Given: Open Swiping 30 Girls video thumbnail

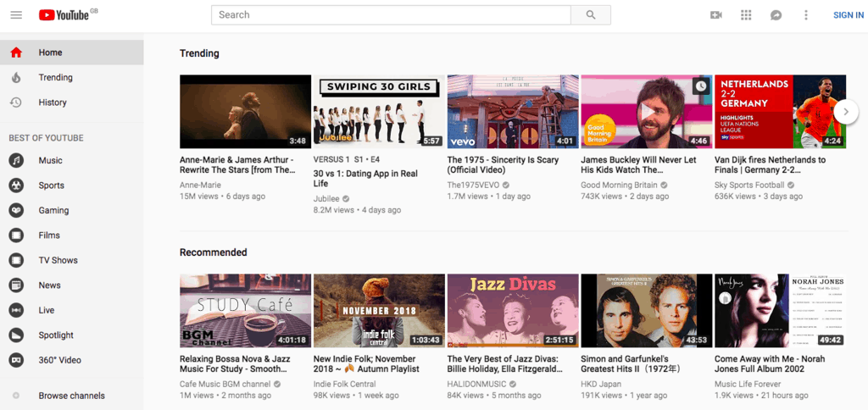Looking at the screenshot, I should point(379,111).
